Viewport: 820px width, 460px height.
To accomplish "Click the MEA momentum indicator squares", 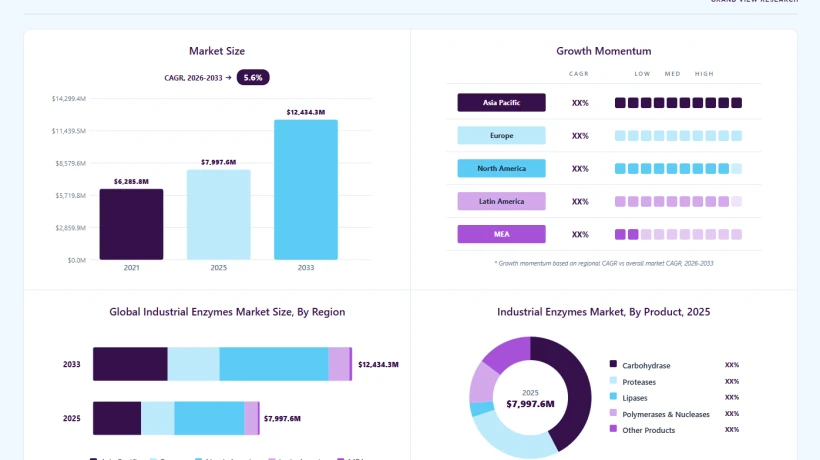I will [678, 235].
